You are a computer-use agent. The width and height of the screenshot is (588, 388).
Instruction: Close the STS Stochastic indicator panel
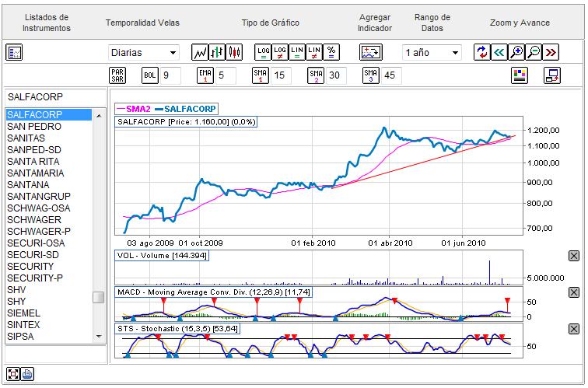pos(574,329)
